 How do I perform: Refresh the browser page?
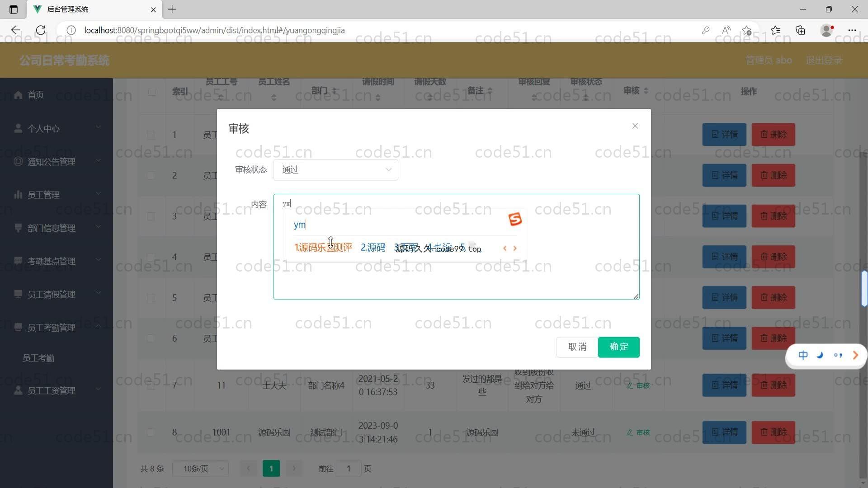point(41,30)
